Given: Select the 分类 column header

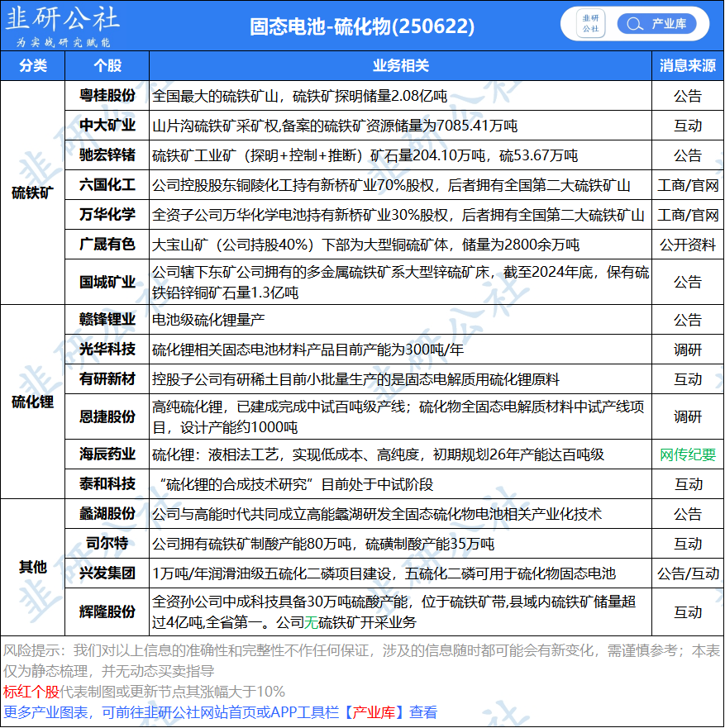Looking at the screenshot, I should point(33,65).
